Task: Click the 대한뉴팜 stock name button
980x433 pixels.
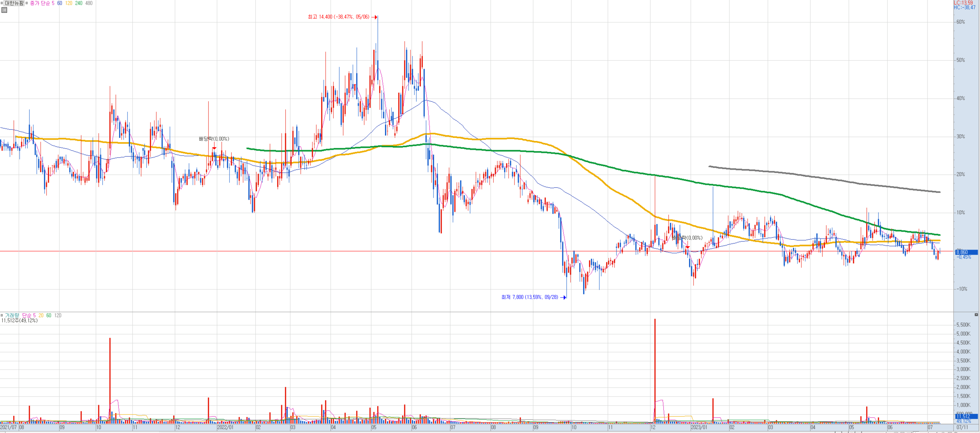Action: tap(14, 3)
